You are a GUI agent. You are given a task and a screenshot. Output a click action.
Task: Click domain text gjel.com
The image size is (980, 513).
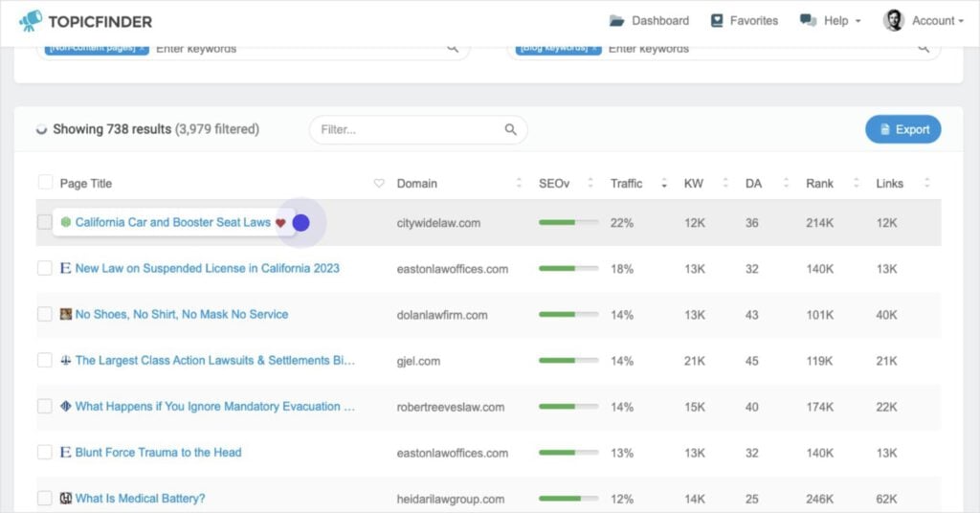(x=418, y=361)
